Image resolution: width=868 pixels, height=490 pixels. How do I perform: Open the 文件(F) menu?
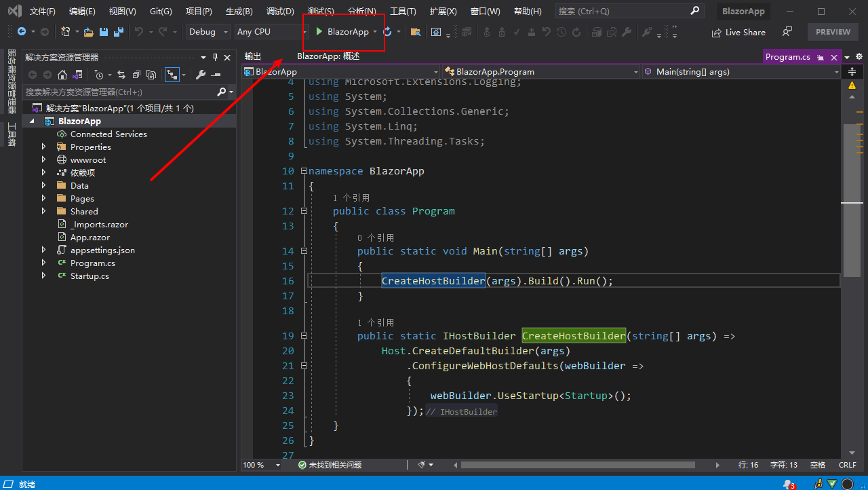tap(42, 12)
